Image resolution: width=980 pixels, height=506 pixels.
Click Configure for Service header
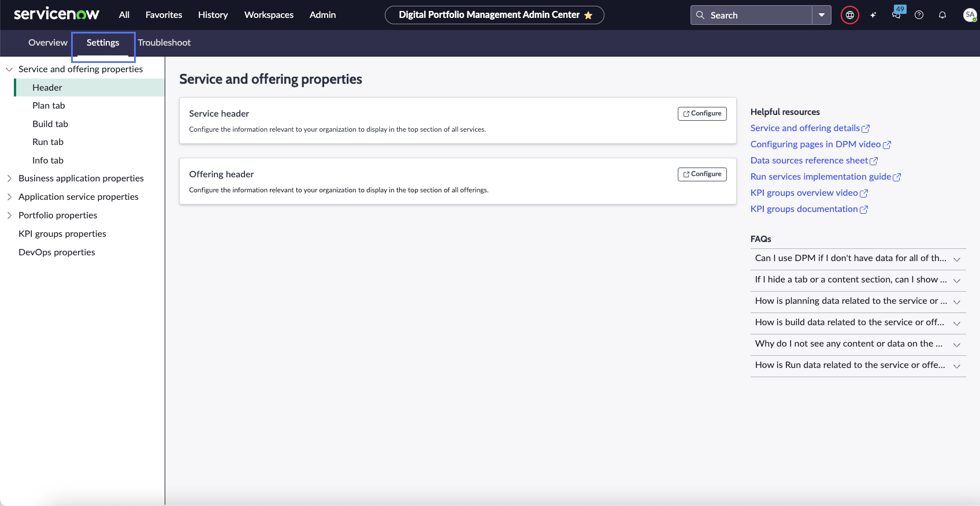pyautogui.click(x=702, y=114)
